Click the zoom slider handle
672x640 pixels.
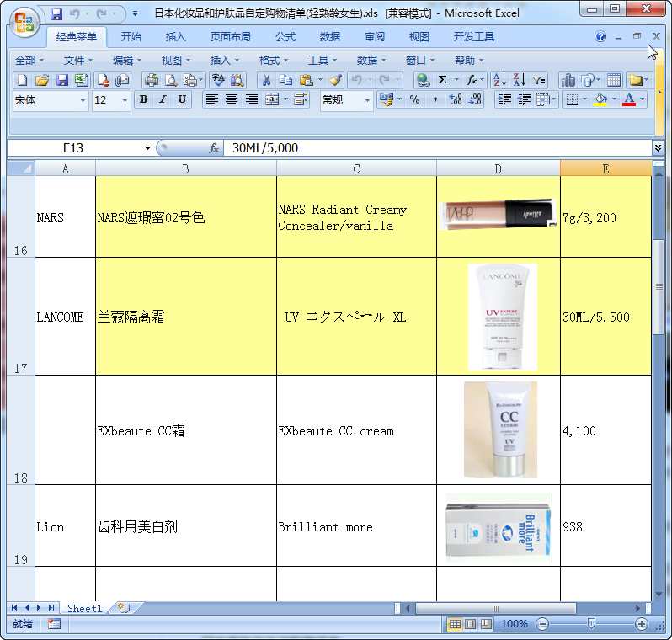[x=591, y=624]
